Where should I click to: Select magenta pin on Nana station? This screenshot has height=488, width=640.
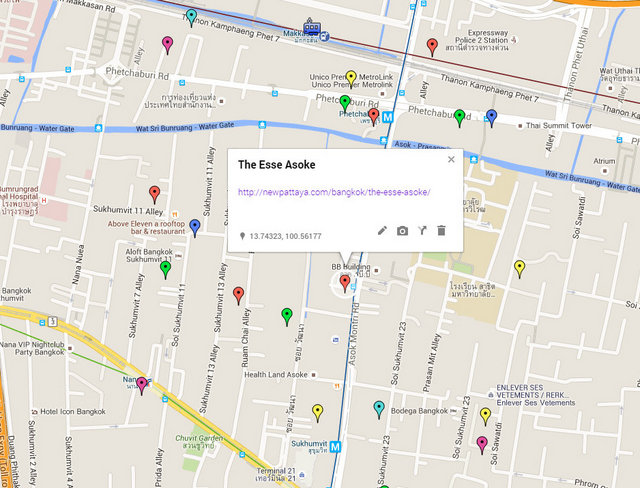pyautogui.click(x=142, y=386)
